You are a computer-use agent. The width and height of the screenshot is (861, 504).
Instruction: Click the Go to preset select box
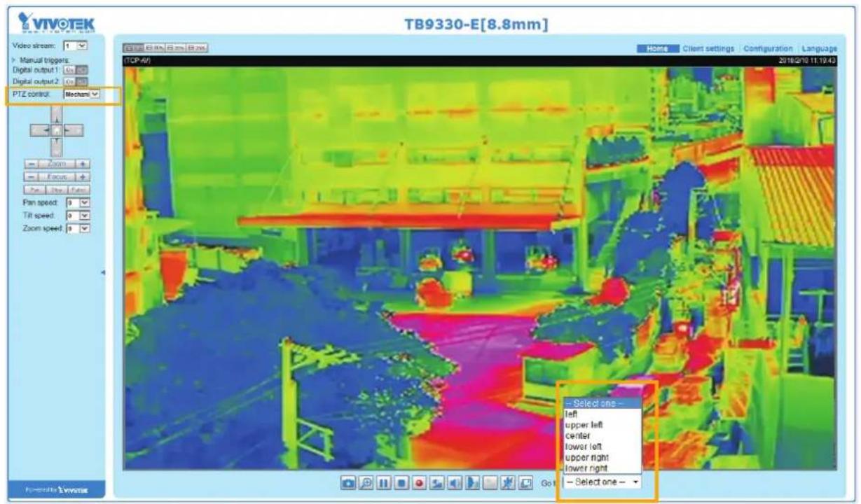coord(602,482)
